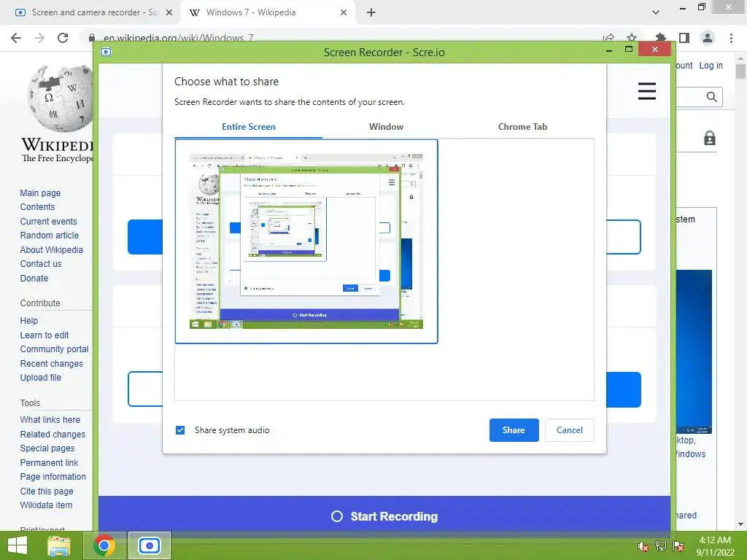Switch to the Chrome Tab option
Viewport: 747px width, 560px height.
[522, 127]
